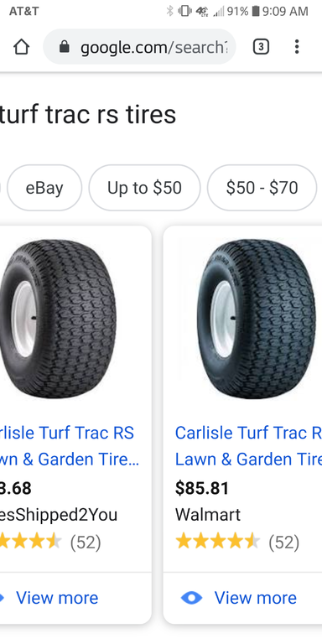The height and width of the screenshot is (644, 322).
Task: Apply the $50 - $70 price filter
Action: tap(262, 188)
